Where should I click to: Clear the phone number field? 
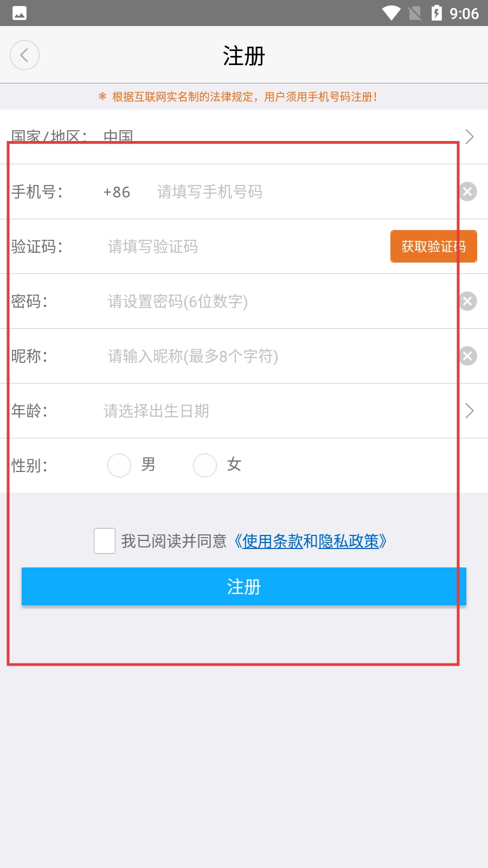pos(467,192)
